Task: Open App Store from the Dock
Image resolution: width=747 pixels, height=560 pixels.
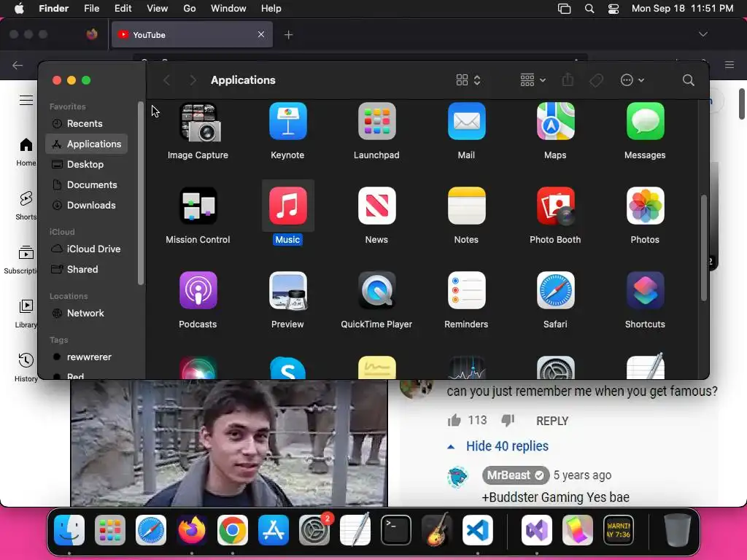Action: pyautogui.click(x=274, y=530)
